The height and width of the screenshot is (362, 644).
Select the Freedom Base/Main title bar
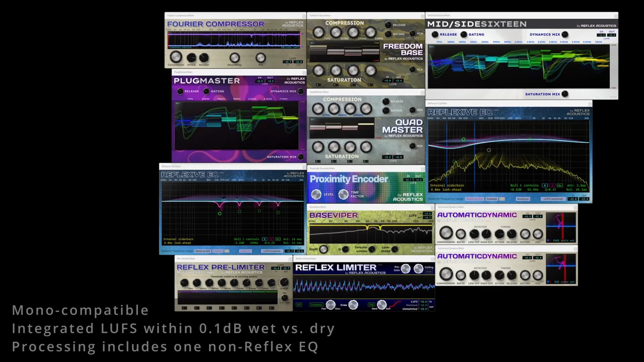[x=320, y=15]
